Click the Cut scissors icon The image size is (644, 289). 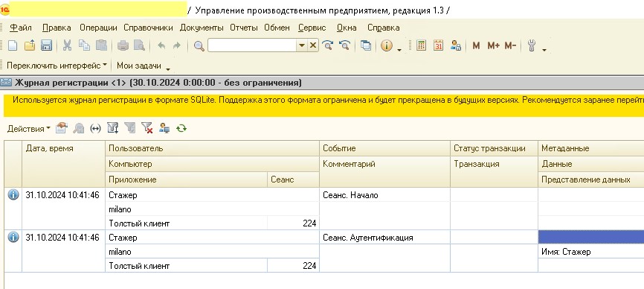(67, 45)
